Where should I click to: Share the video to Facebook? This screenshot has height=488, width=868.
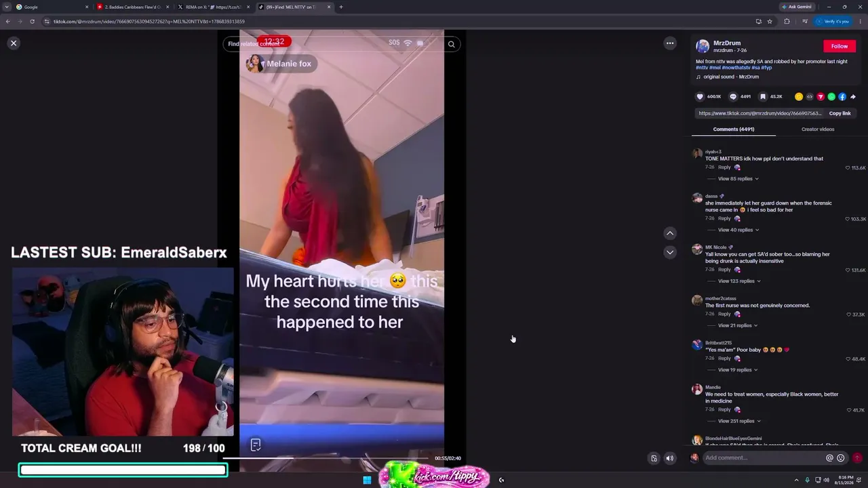(842, 97)
